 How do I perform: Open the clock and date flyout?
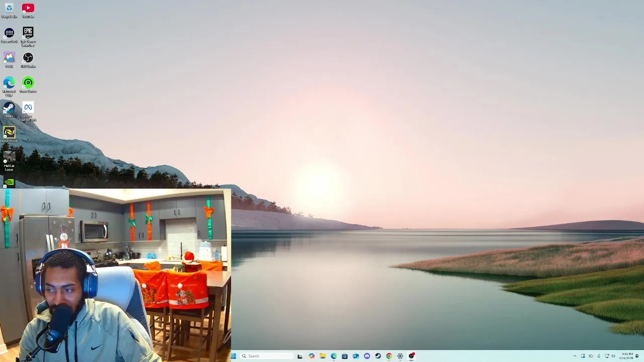(x=626, y=356)
